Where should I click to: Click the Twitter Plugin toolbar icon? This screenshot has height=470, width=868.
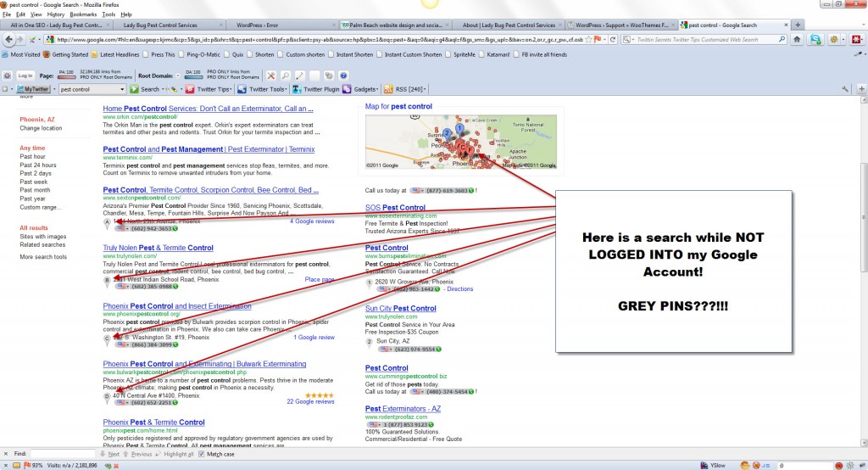click(297, 89)
